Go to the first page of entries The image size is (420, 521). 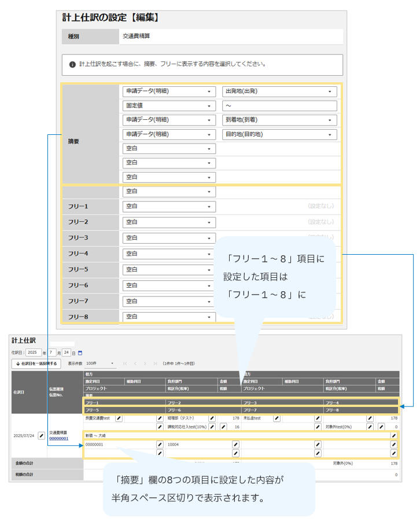(125, 364)
